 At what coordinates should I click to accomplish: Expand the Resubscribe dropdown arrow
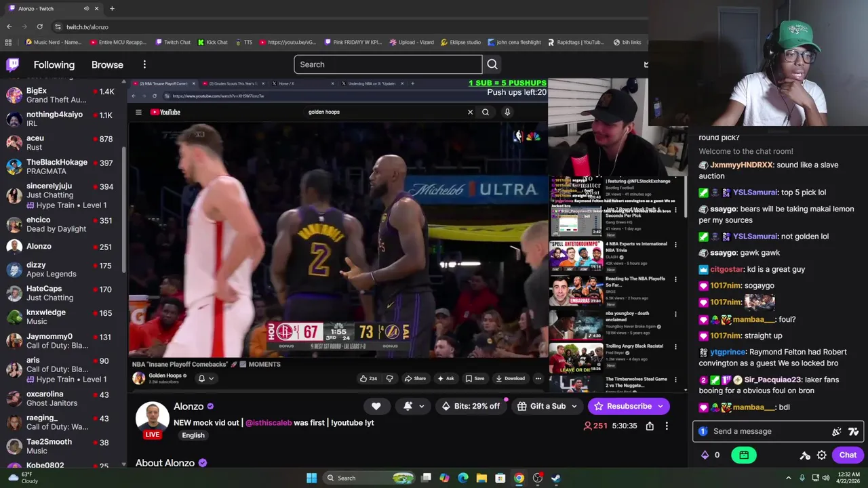click(660, 406)
